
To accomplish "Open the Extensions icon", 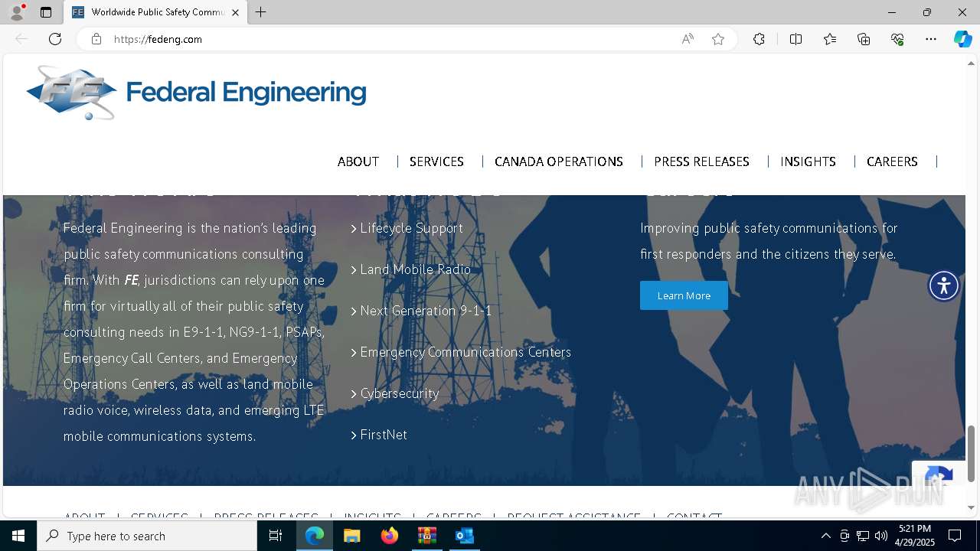I will (x=759, y=39).
